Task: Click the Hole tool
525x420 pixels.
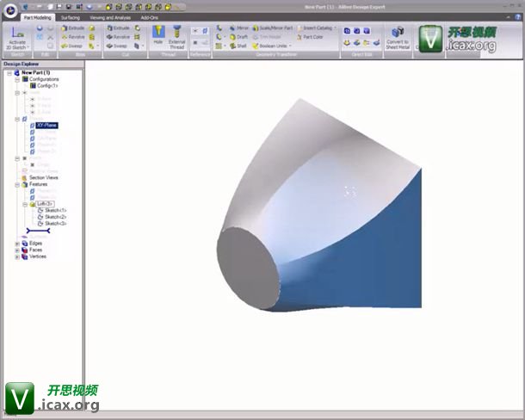Action: (158, 35)
